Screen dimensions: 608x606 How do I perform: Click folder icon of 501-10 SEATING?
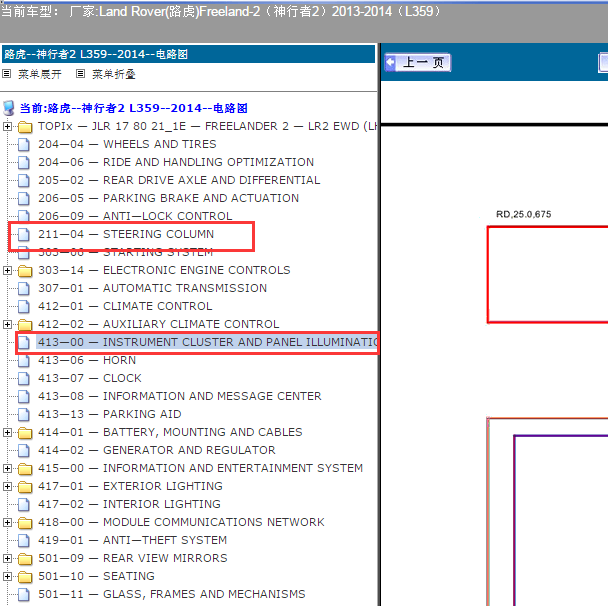coord(25,577)
